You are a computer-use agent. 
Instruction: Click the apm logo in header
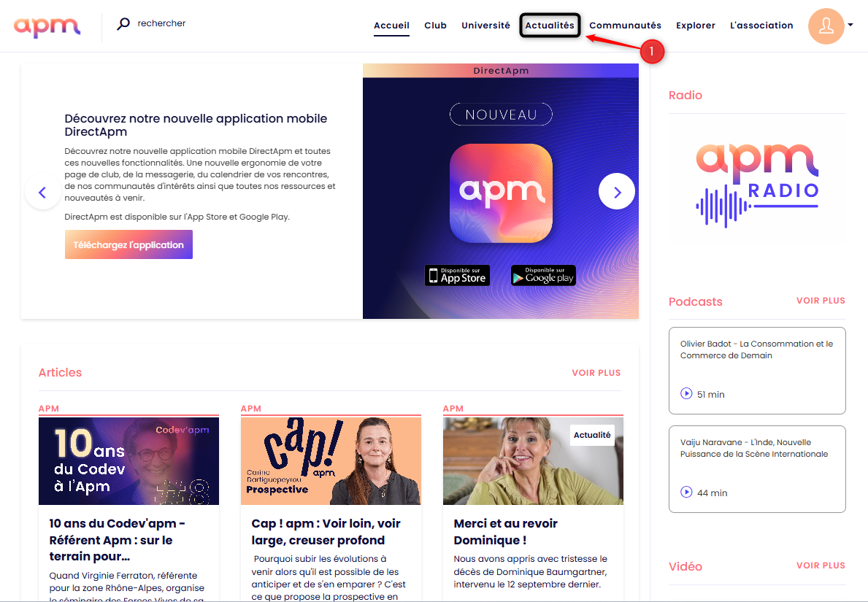pos(47,26)
